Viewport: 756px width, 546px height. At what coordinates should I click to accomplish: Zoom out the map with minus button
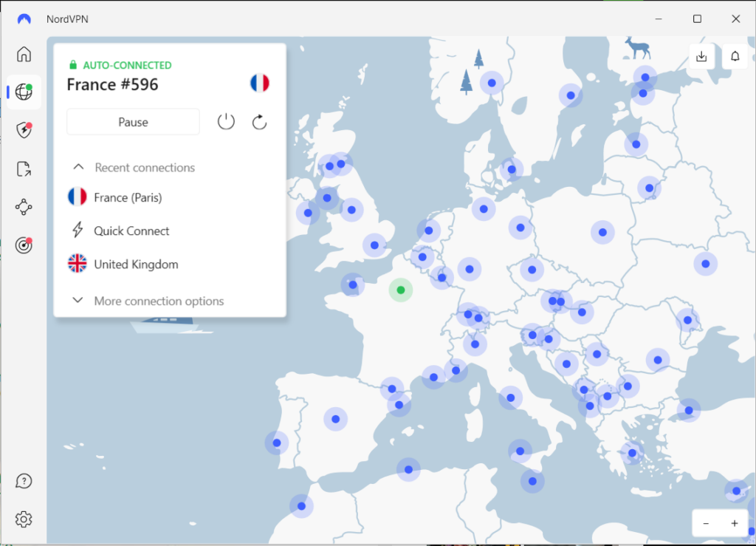(x=706, y=523)
